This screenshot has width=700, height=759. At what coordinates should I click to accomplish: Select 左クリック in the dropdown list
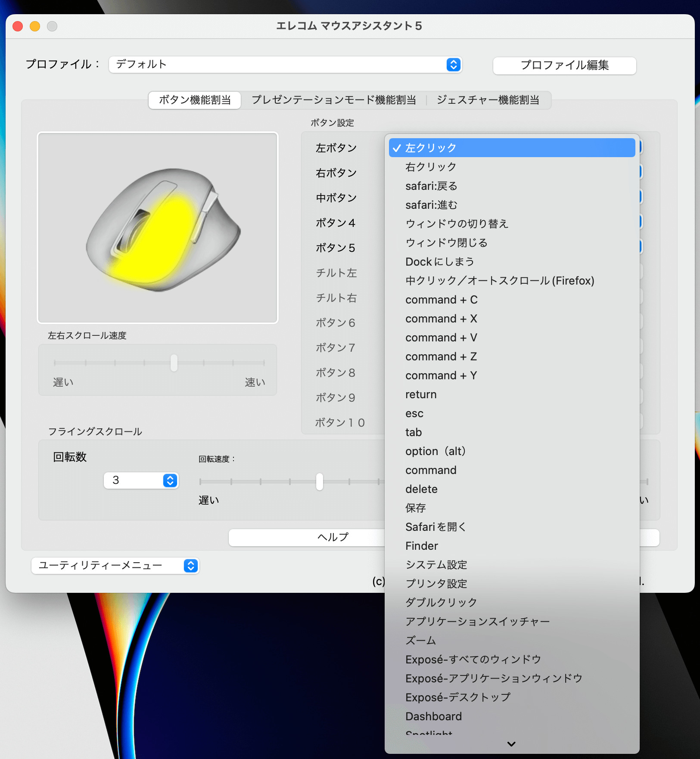click(512, 148)
